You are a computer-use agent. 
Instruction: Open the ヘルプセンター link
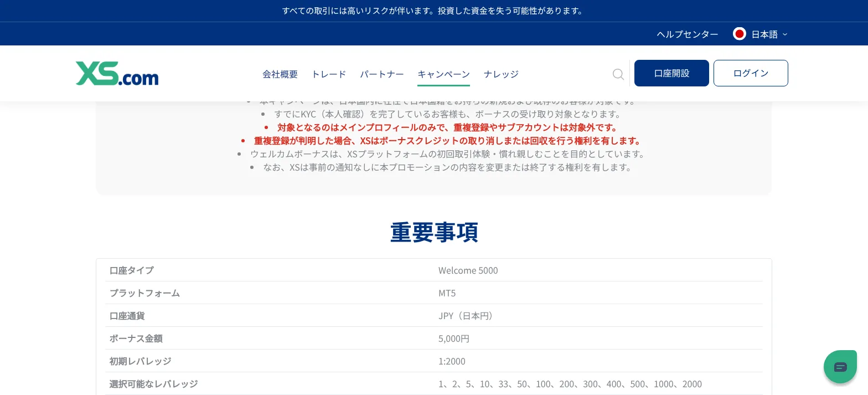[688, 34]
